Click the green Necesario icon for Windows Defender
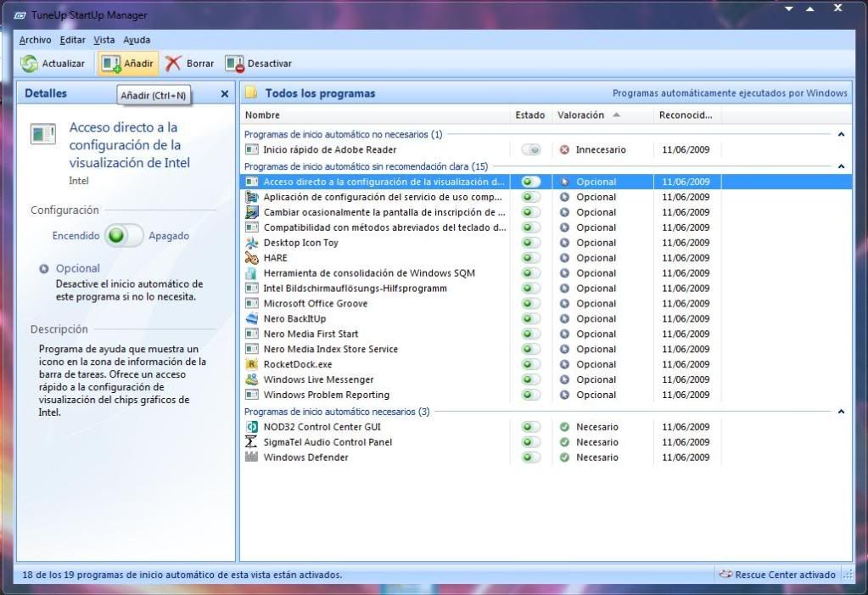The width and height of the screenshot is (868, 595). pyautogui.click(x=564, y=457)
